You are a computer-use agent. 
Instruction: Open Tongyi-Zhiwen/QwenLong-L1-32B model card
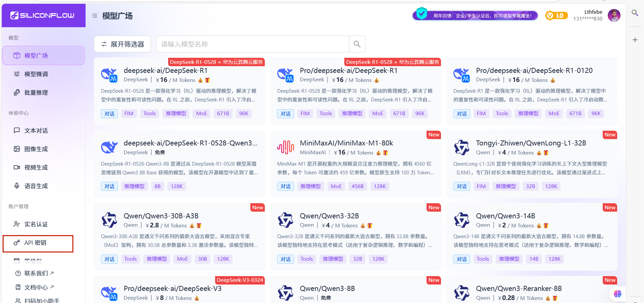[532, 164]
